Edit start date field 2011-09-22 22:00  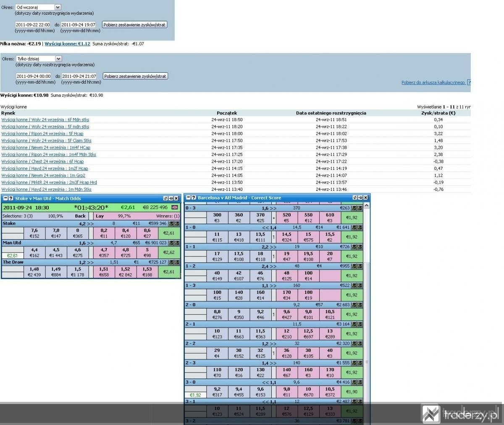[x=33, y=25]
